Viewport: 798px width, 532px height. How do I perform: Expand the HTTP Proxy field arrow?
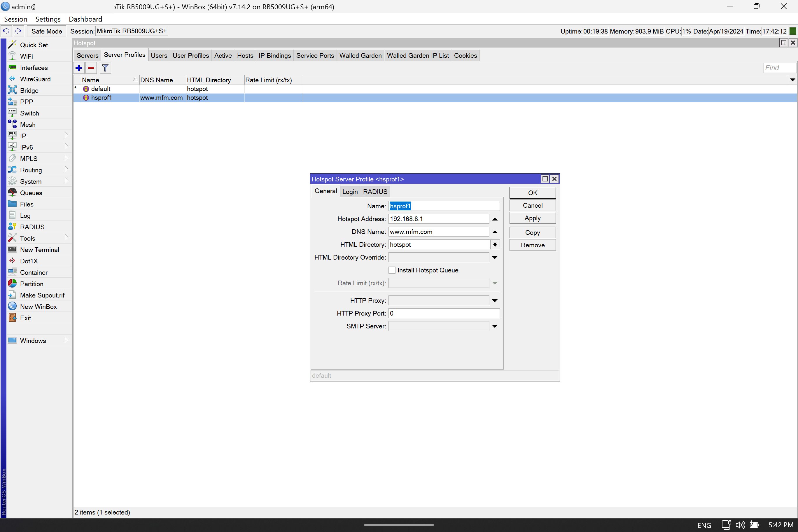[495, 301]
